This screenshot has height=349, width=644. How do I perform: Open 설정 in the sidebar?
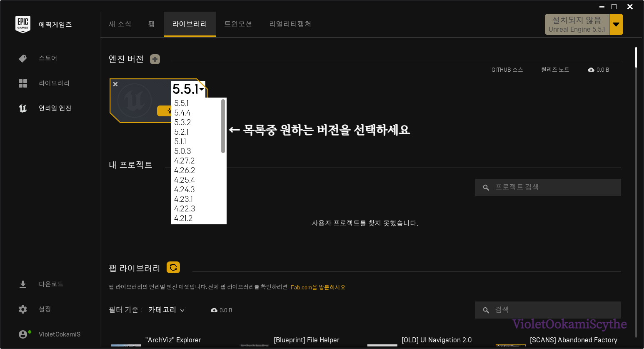click(45, 309)
